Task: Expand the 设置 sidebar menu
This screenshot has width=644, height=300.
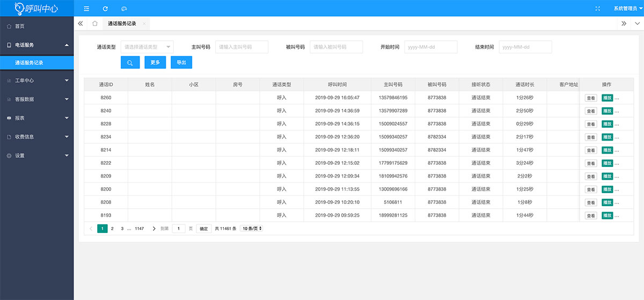Action: (x=36, y=156)
